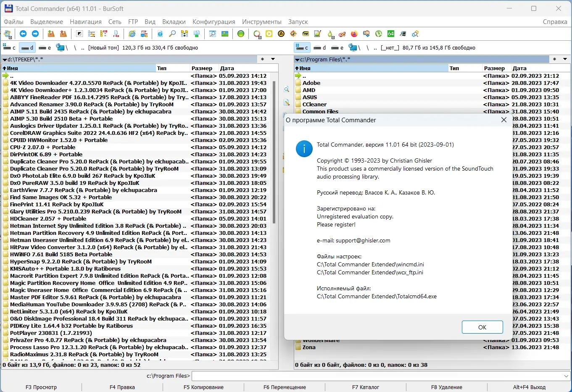572x392 pixels.
Task: Select drive C in the left panel
Action: click(9, 47)
